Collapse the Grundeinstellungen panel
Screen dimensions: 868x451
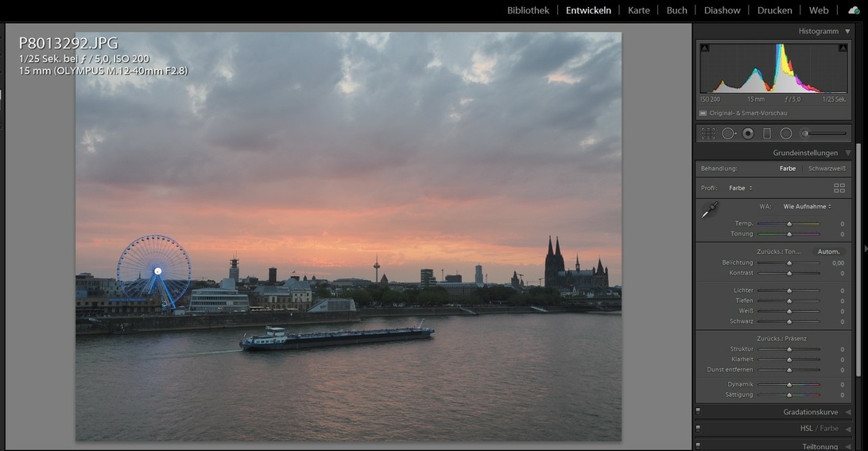tap(847, 153)
